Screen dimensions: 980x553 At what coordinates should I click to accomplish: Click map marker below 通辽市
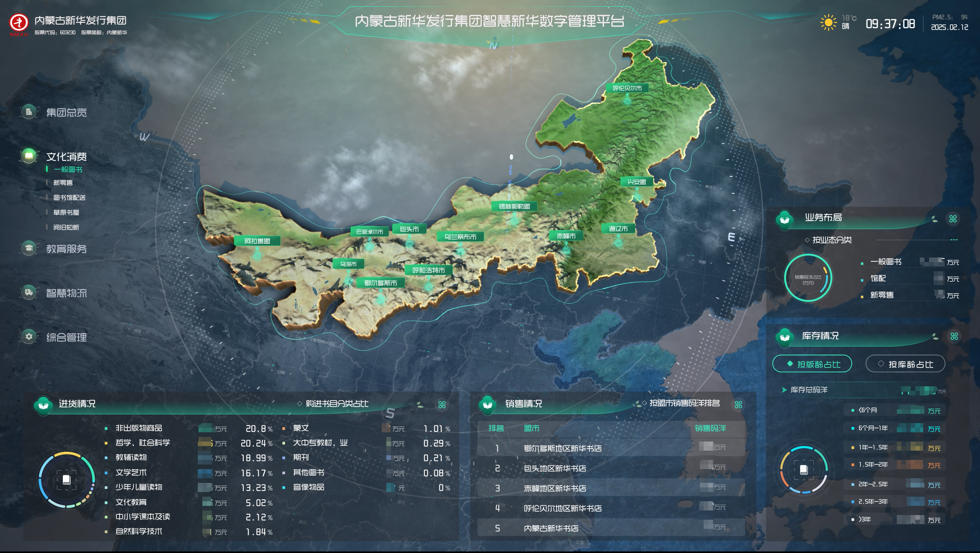pos(618,241)
